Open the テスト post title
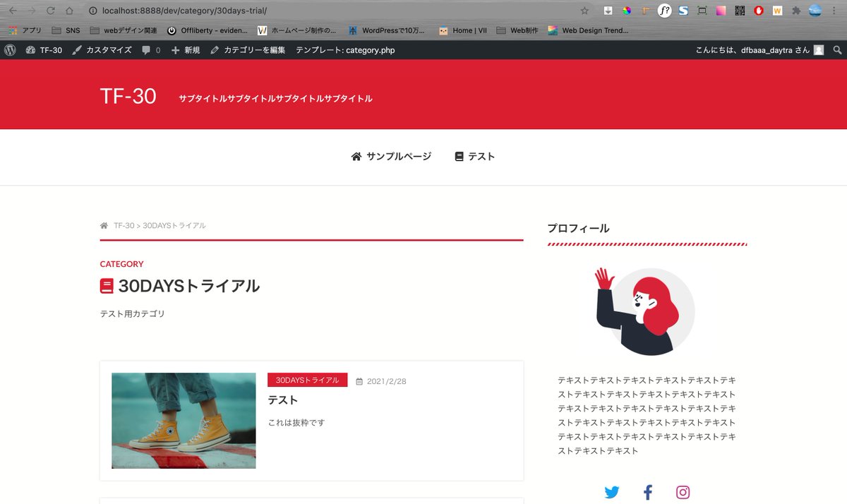This screenshot has width=847, height=504. pos(282,400)
